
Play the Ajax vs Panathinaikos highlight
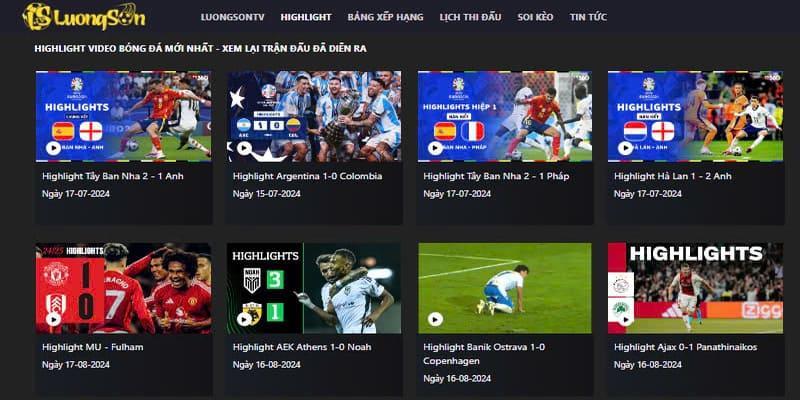tap(626, 319)
